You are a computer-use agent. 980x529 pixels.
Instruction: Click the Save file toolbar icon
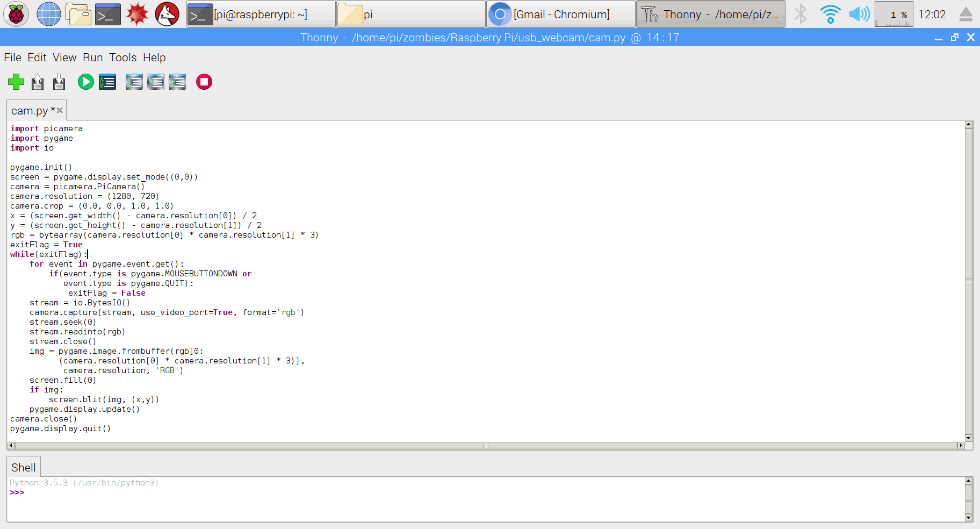click(x=59, y=82)
